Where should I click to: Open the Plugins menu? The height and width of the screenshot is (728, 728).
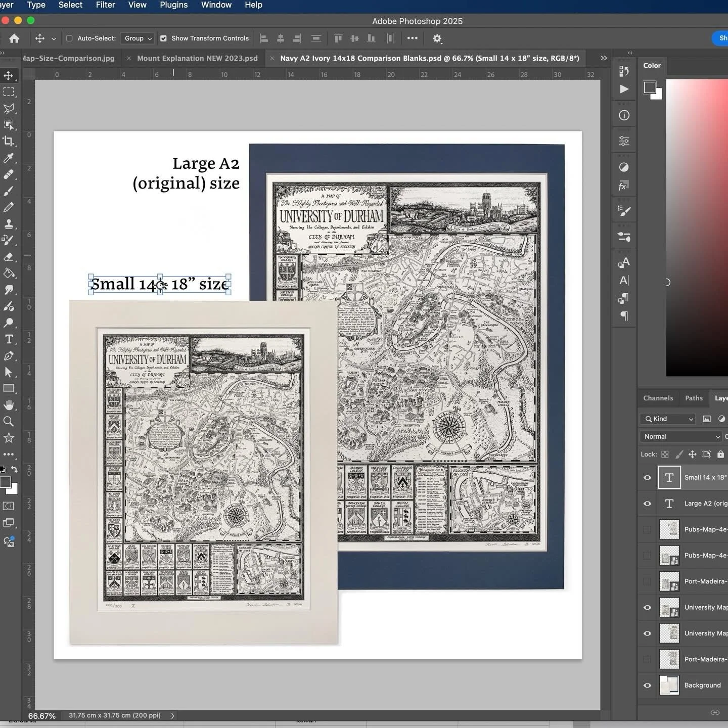click(x=173, y=5)
